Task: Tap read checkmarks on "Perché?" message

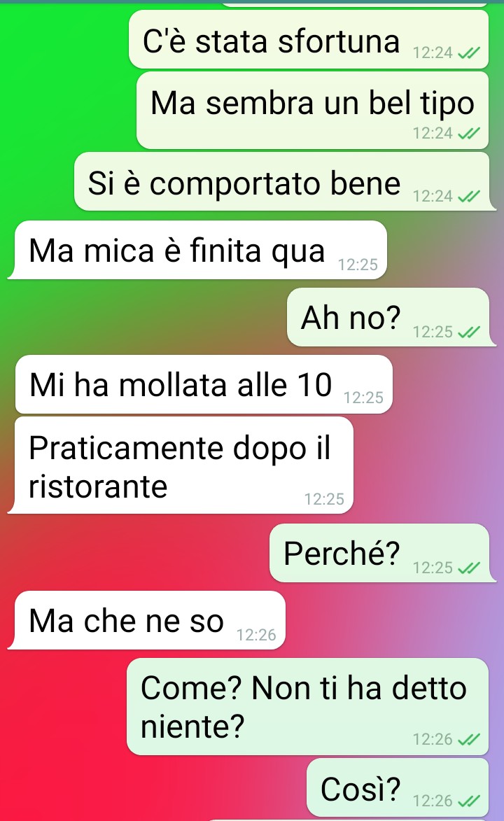Action: pyautogui.click(x=469, y=568)
